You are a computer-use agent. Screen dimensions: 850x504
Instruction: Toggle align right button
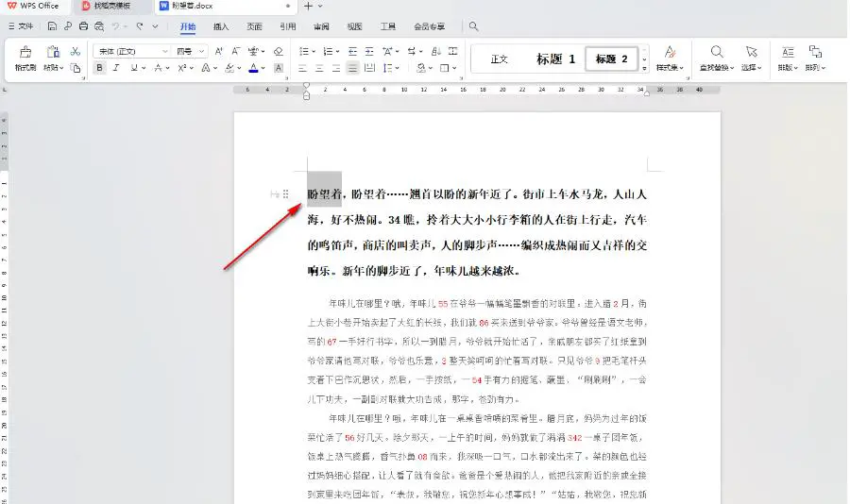click(336, 68)
